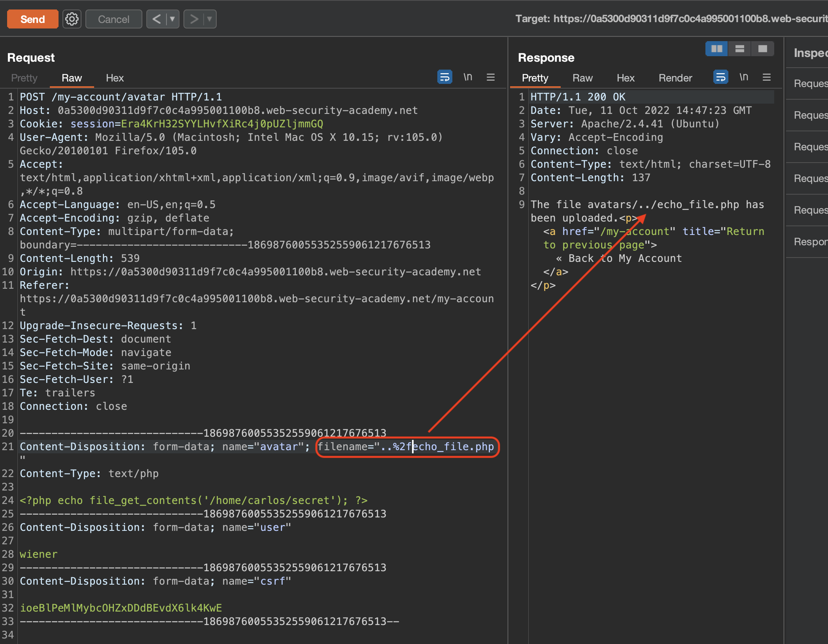Toggle newline display in the Response panel

(744, 78)
